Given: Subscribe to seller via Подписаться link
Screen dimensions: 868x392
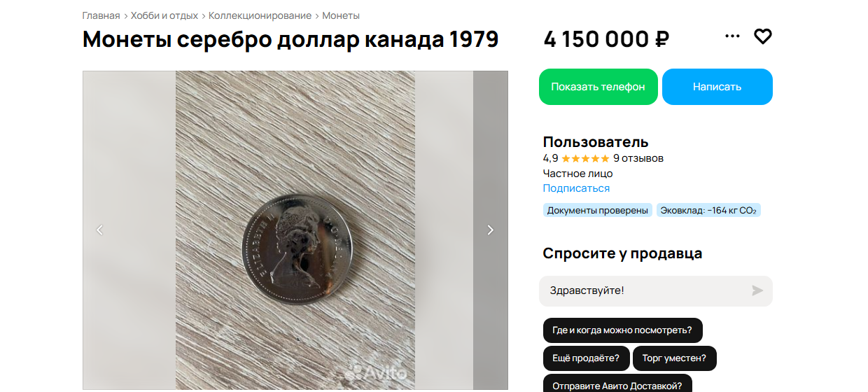Looking at the screenshot, I should pos(576,188).
